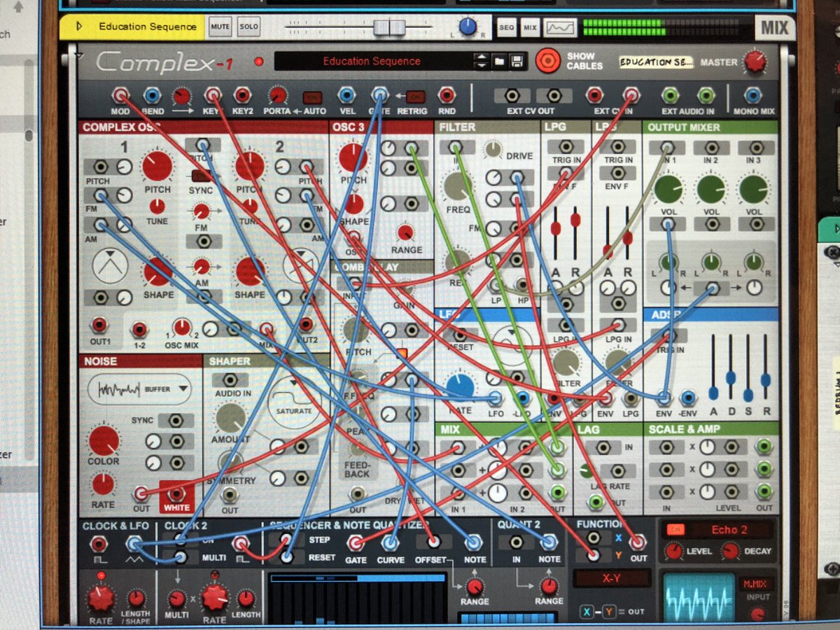Click the patch selector stepper arrows
The width and height of the screenshot is (840, 630).
click(x=482, y=61)
